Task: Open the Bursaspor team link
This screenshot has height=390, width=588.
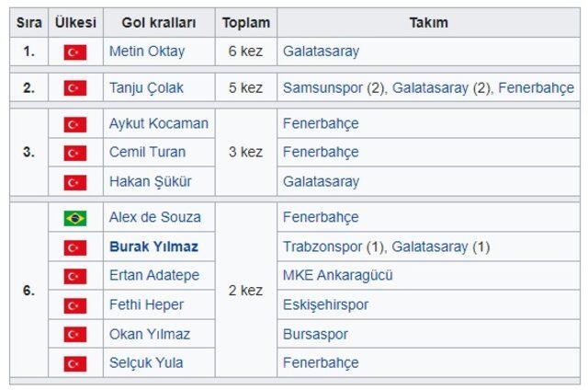Action: coord(315,335)
